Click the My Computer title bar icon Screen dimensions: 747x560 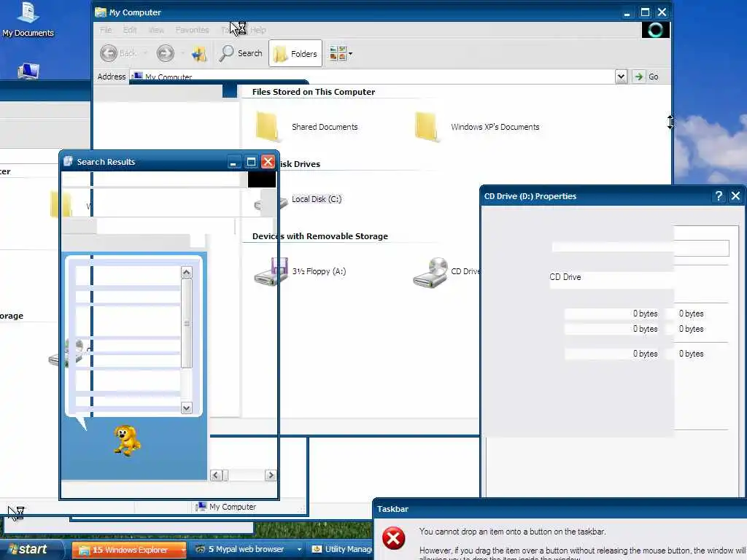[101, 12]
